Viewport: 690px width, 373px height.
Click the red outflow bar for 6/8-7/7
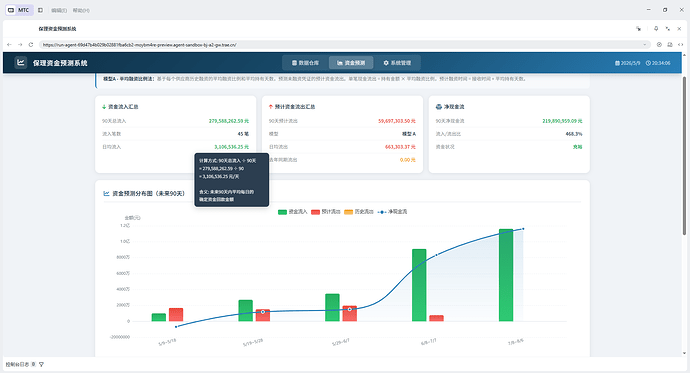pos(437,318)
